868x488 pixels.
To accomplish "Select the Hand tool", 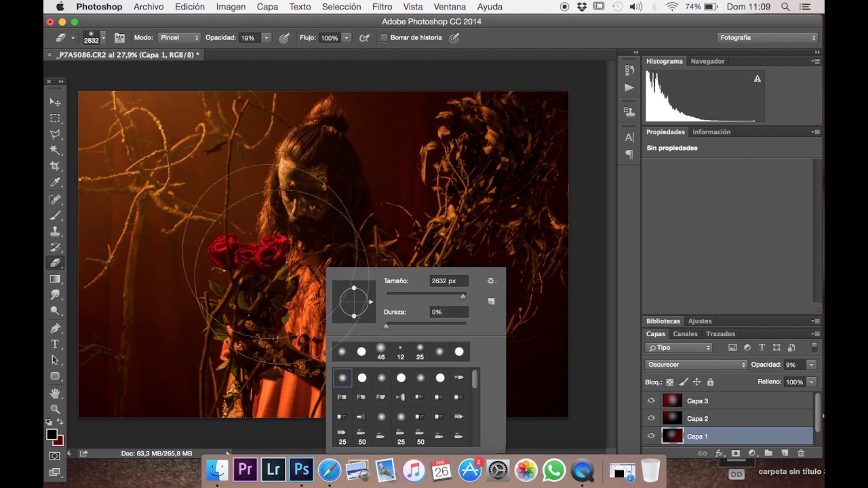I will click(56, 393).
